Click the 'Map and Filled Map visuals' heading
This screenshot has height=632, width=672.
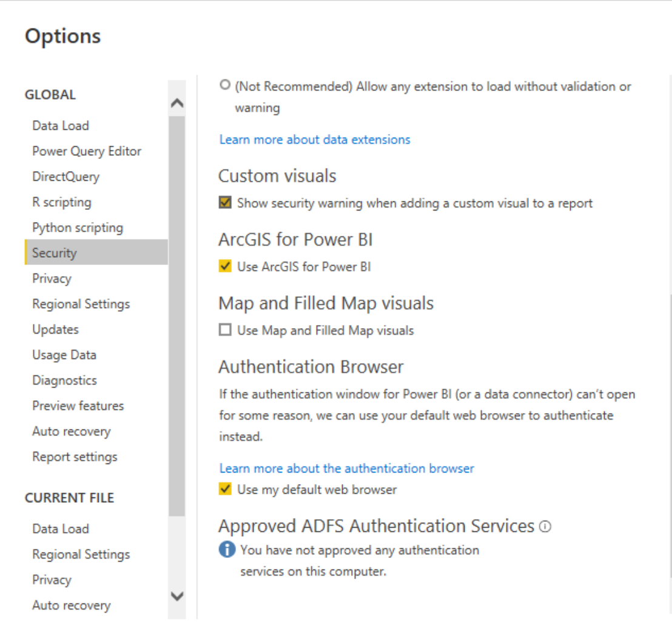click(x=326, y=303)
